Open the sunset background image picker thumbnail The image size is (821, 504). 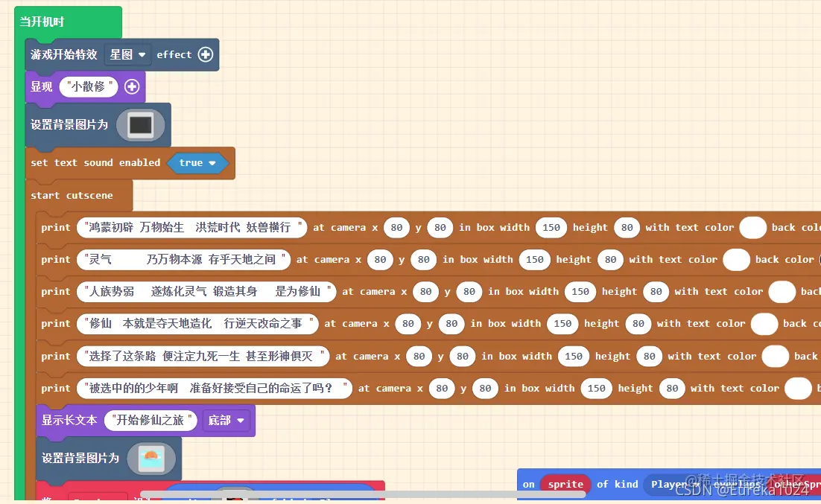150,459
